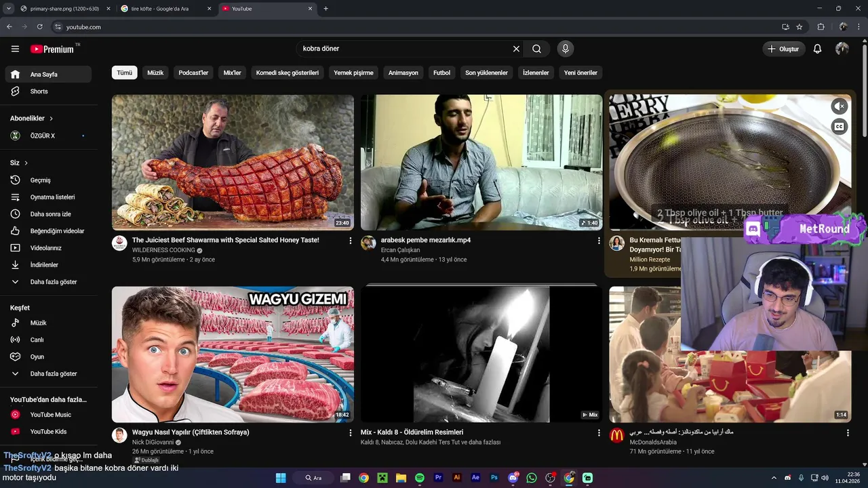Open YouTube Kids from the sidebar
Image resolution: width=868 pixels, height=488 pixels.
(47, 432)
